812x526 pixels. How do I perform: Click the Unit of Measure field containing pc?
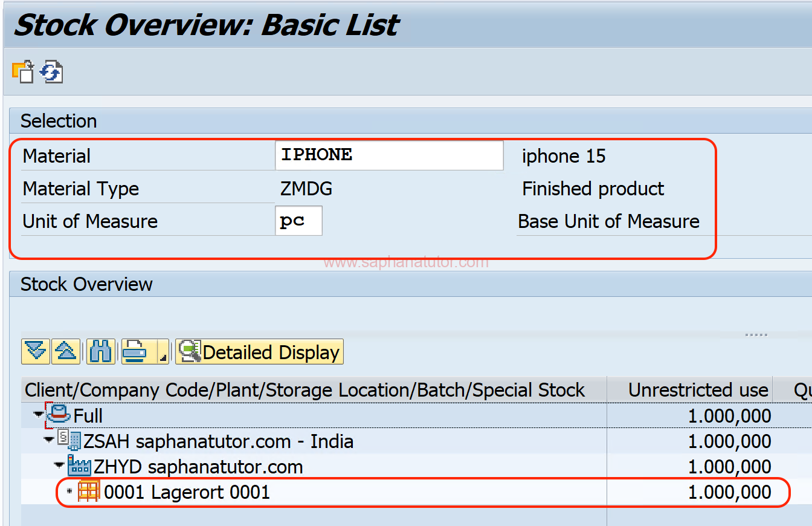coord(298,221)
